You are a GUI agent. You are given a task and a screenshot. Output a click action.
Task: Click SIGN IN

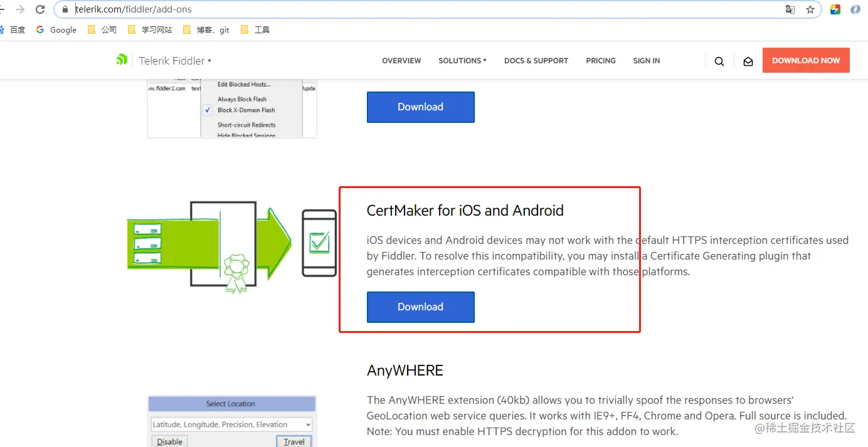pos(647,61)
